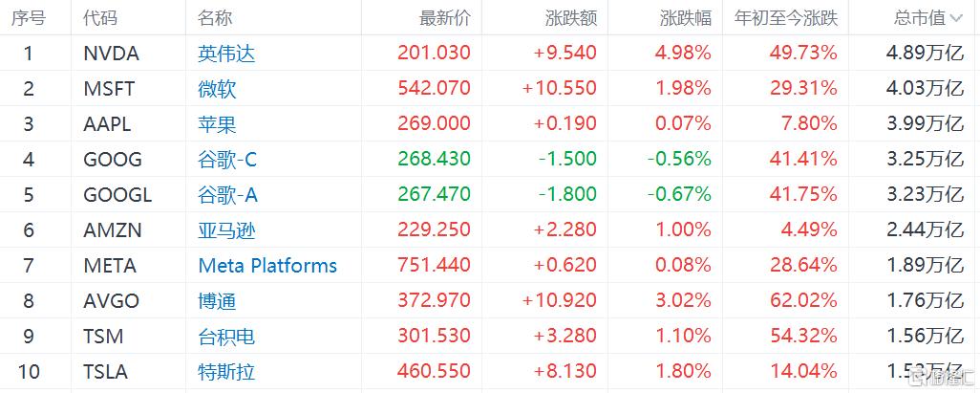Click the 序号 column header
This screenshot has height=393, width=980.
tap(29, 17)
